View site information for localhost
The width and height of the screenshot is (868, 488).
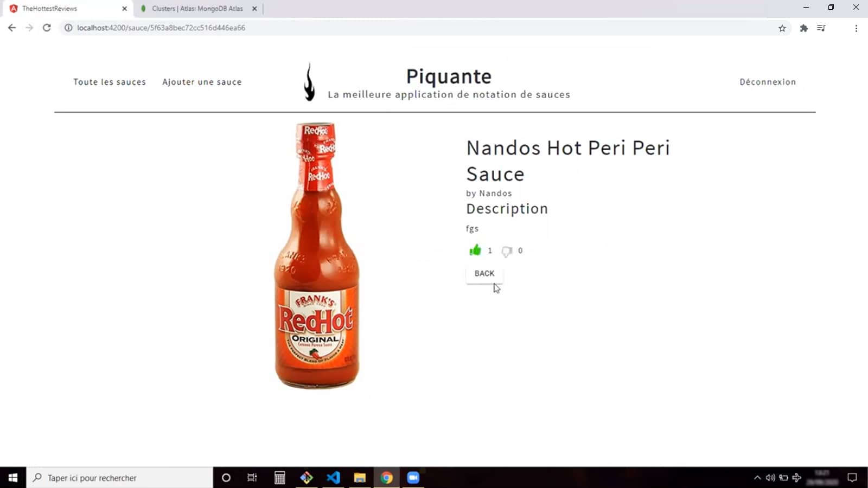[68, 28]
